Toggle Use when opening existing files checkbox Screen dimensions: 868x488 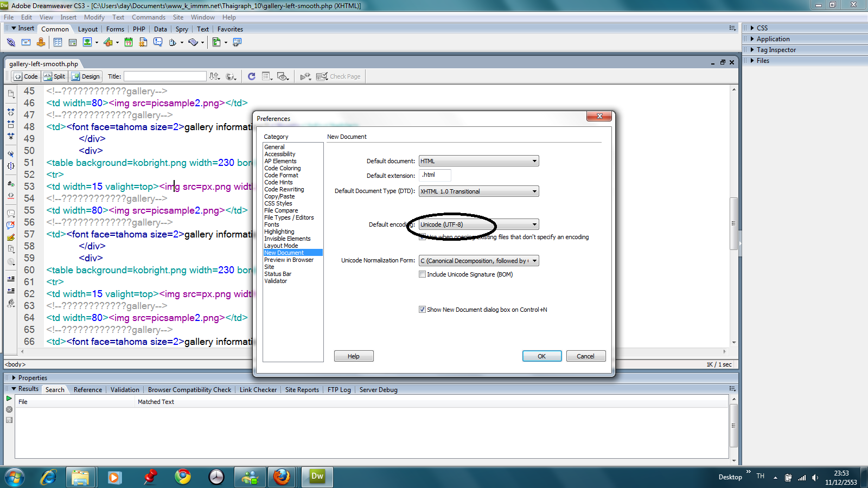(422, 237)
